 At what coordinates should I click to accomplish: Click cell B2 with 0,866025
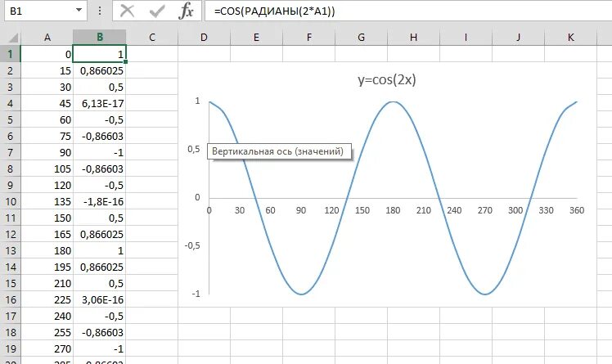pyautogui.click(x=100, y=70)
